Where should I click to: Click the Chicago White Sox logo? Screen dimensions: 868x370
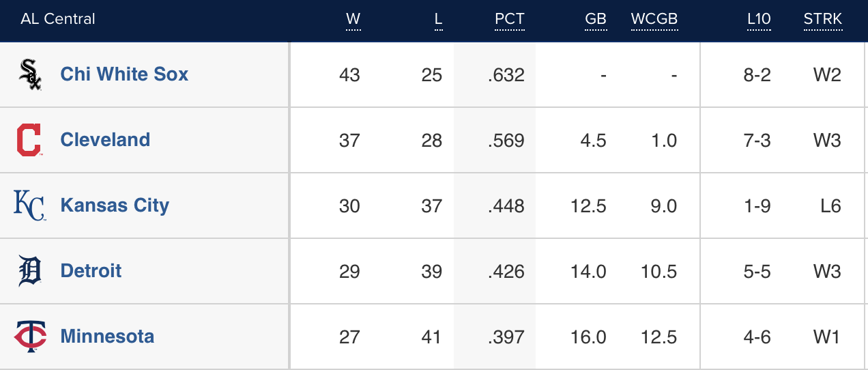[x=30, y=74]
